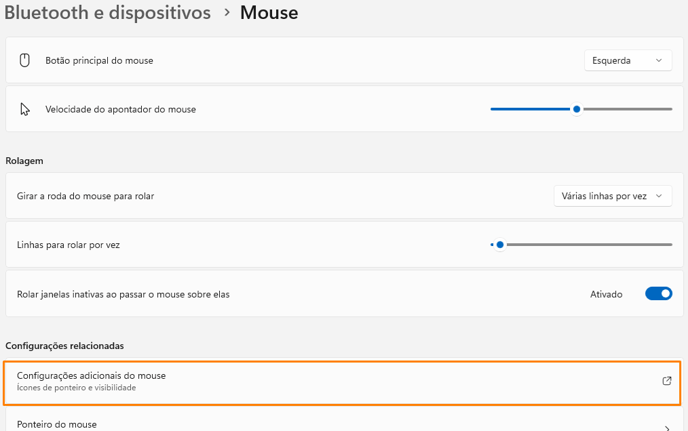Open Configurações adicionais do mouse
This screenshot has height=431, width=688.
(342, 383)
